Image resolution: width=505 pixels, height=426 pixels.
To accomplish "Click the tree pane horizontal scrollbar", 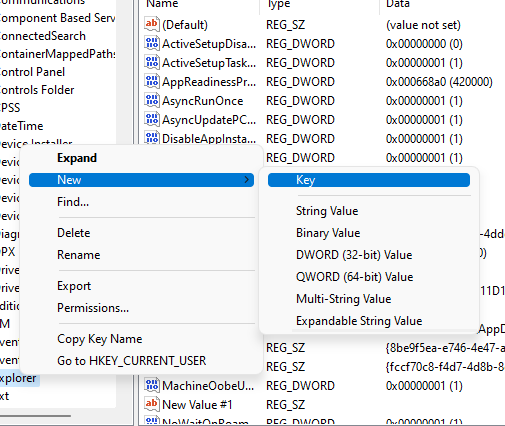I will pyautogui.click(x=35, y=416).
